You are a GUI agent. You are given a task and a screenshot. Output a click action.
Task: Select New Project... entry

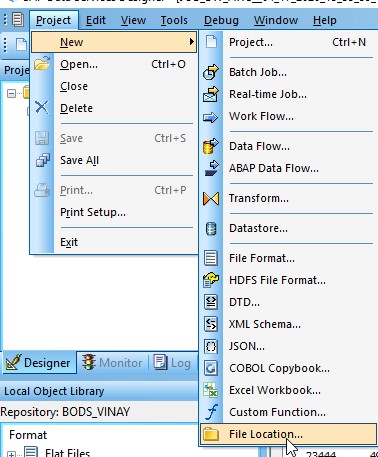point(288,42)
